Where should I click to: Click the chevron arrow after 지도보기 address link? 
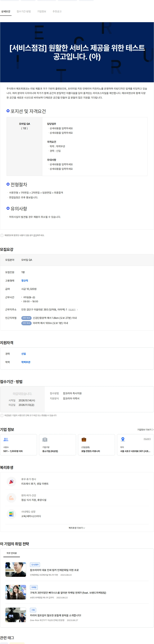point(77,310)
